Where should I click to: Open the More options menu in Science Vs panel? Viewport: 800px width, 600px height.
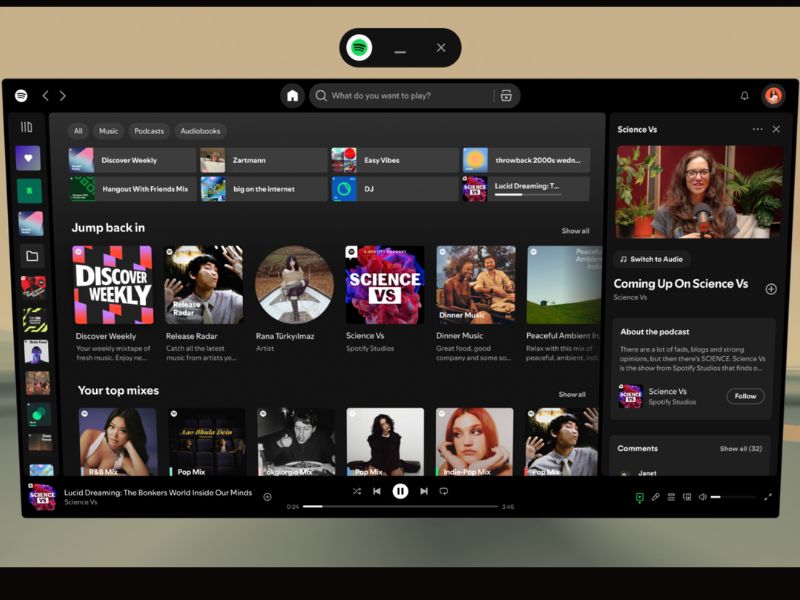click(x=758, y=130)
